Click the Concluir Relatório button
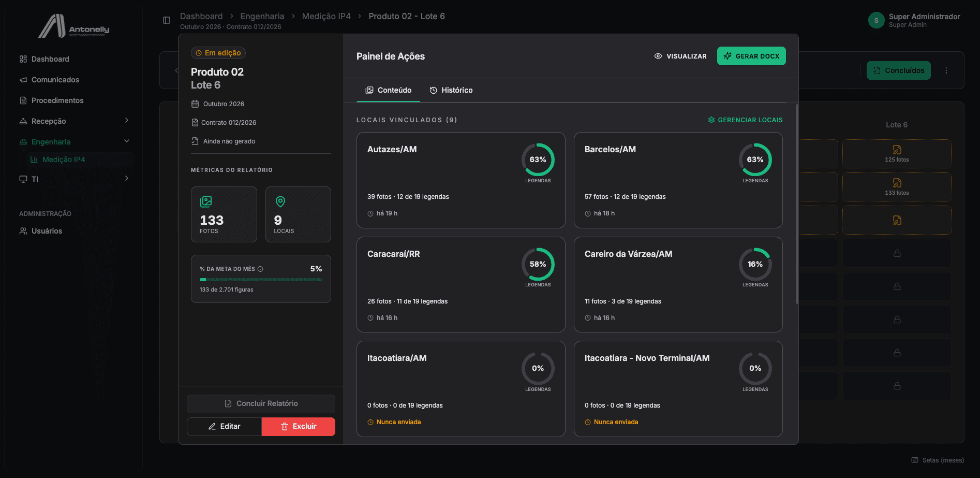Screen dimensions: 980x478 click(x=261, y=403)
